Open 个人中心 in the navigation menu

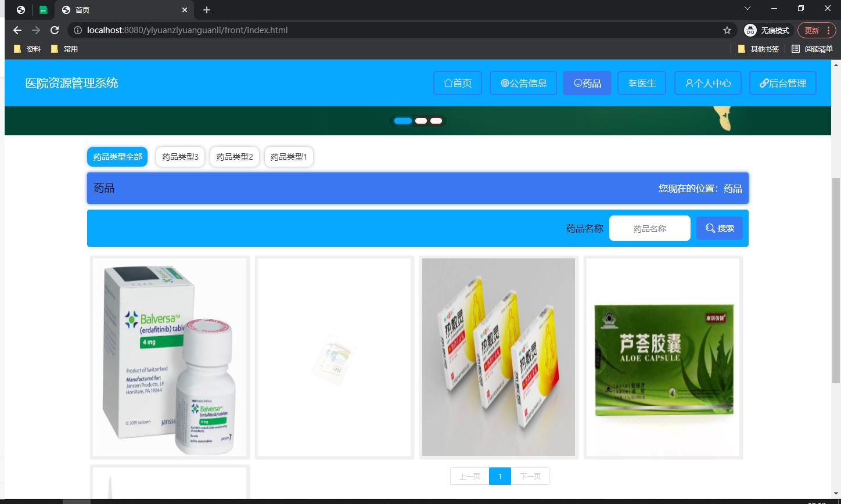(x=708, y=83)
